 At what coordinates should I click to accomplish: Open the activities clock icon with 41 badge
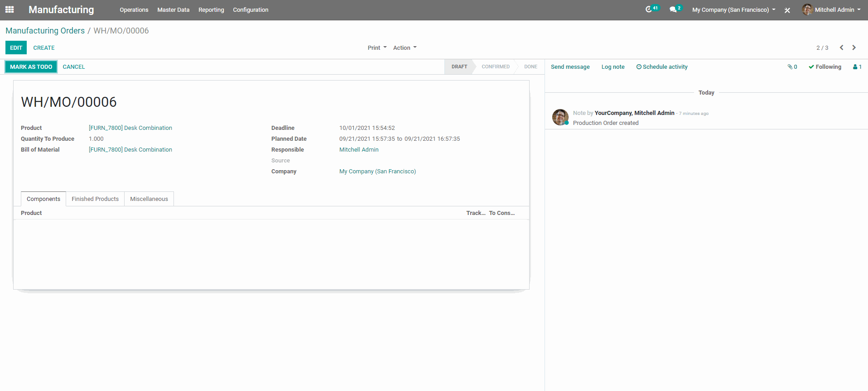pos(651,9)
